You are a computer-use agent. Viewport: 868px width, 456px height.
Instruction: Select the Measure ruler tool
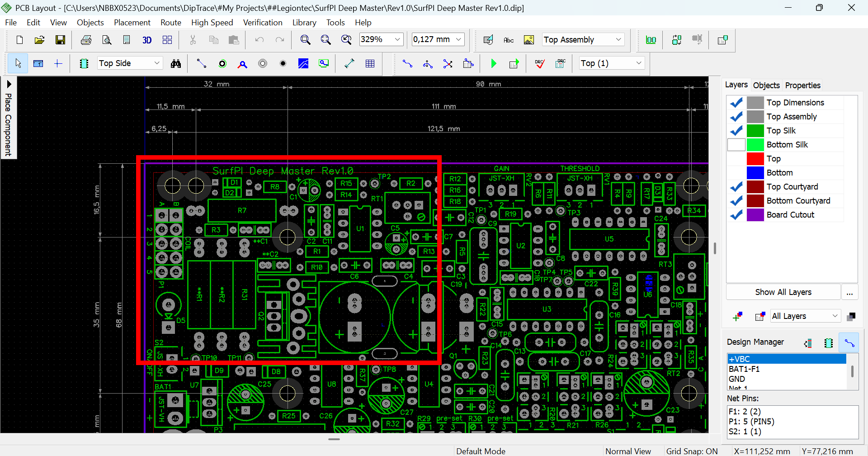38,64
